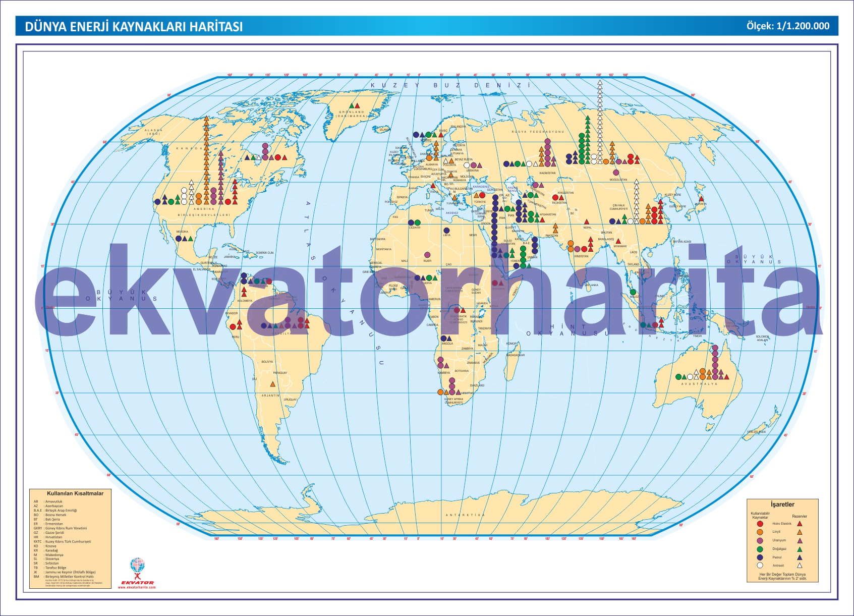Click the red Hidro Elektrik reserve triangle in the legend
Viewport: 854px width, 616px height.
point(800,524)
